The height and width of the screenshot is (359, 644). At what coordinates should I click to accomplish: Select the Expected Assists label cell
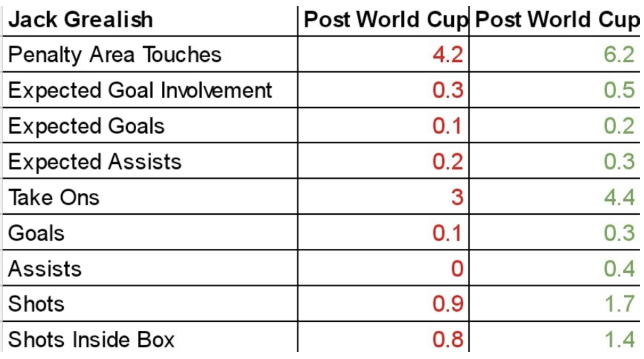150,161
